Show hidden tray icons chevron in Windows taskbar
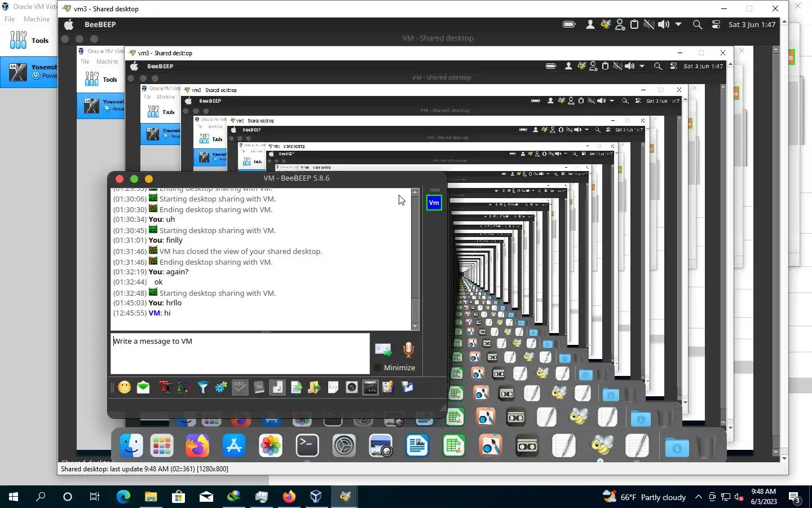812x508 pixels. pyautogui.click(x=698, y=497)
